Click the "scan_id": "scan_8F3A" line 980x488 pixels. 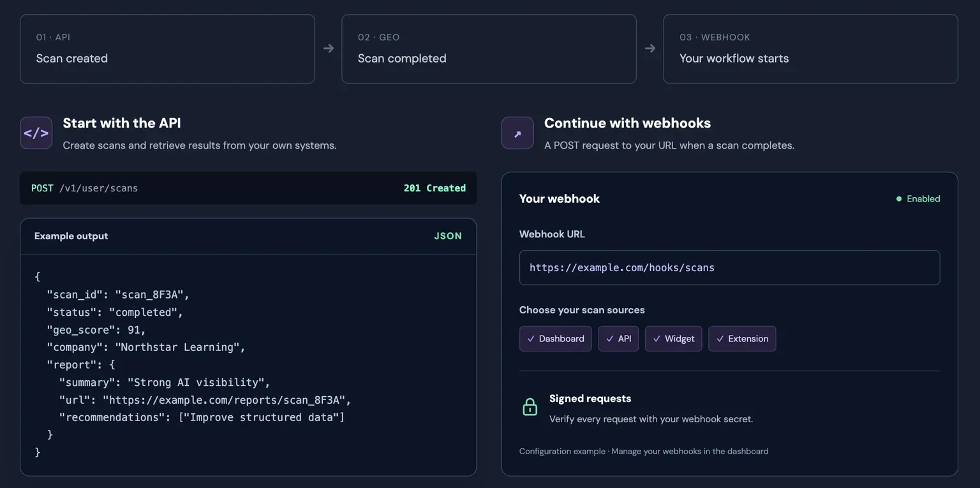tap(118, 295)
